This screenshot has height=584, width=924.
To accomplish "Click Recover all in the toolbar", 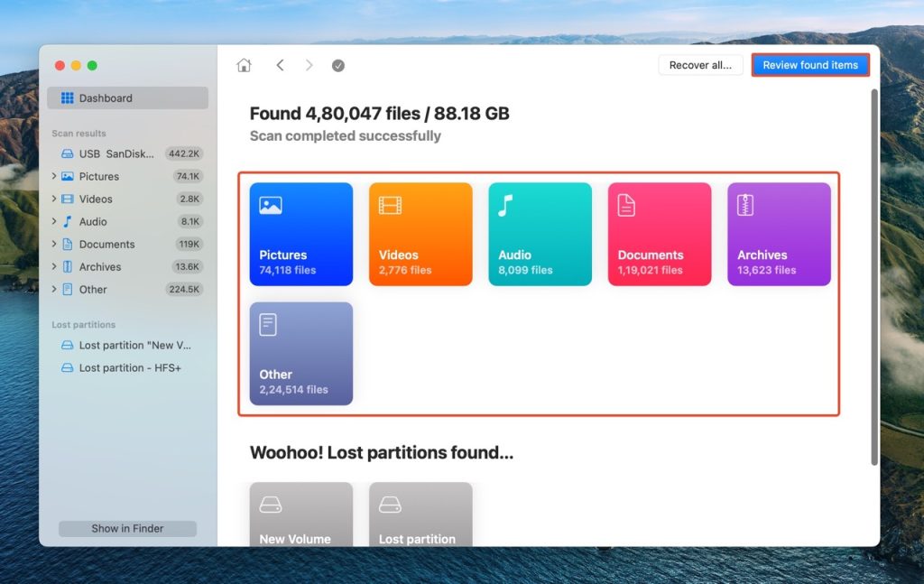I will (700, 64).
